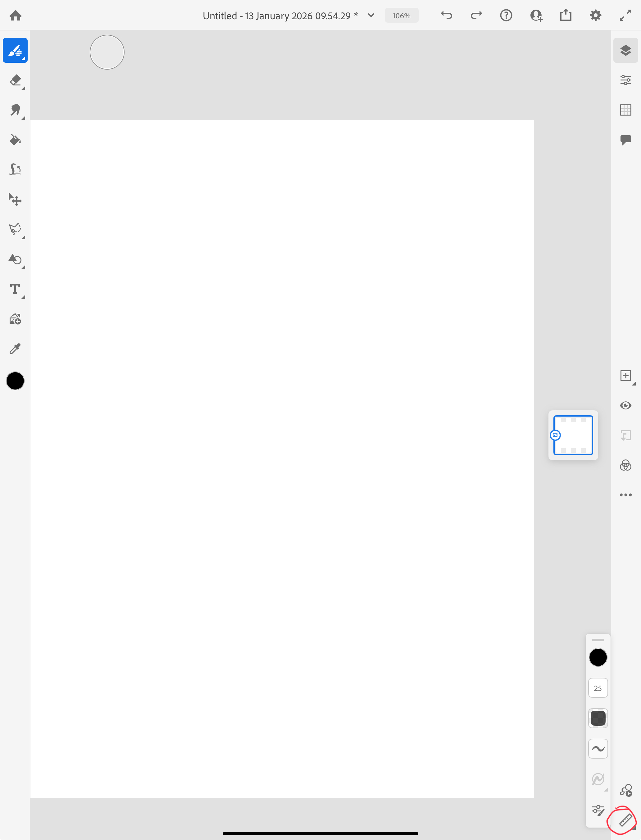Select the Move transform tool
Screen dimensions: 641x840
click(x=15, y=199)
